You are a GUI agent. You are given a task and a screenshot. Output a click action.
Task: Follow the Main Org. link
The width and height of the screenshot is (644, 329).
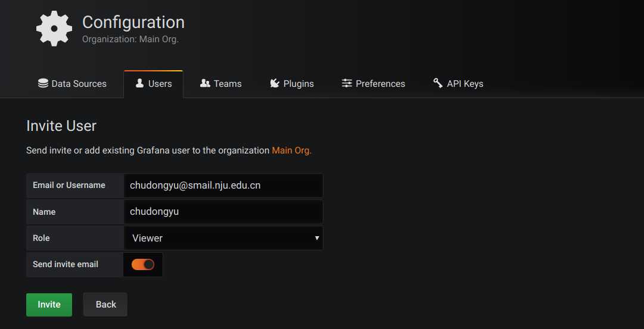pyautogui.click(x=292, y=151)
